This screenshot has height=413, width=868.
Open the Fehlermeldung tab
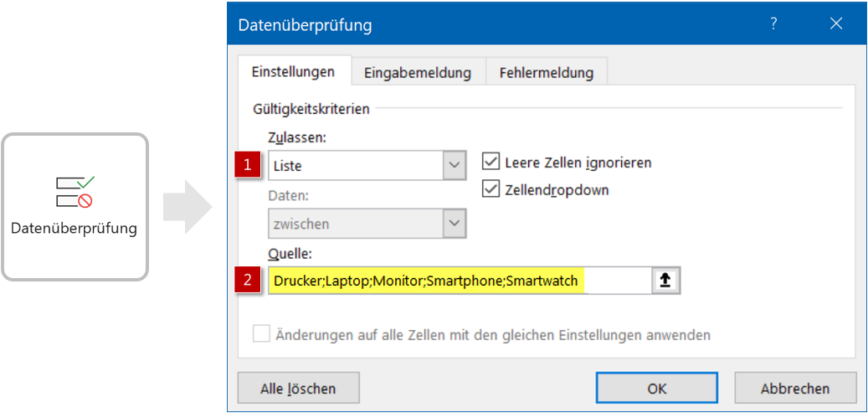(x=546, y=73)
